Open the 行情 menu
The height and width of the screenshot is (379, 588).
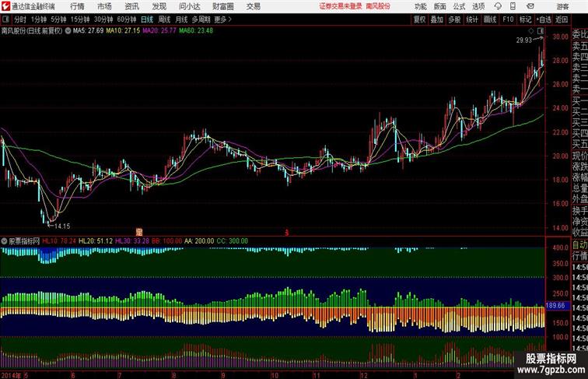78,5
